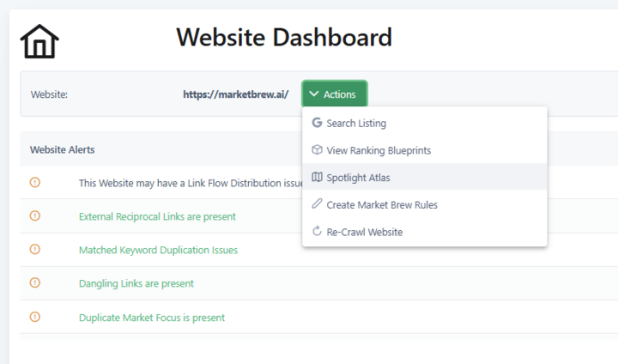Select Create Market Brew Rules
618x364 pixels.
coord(425,204)
